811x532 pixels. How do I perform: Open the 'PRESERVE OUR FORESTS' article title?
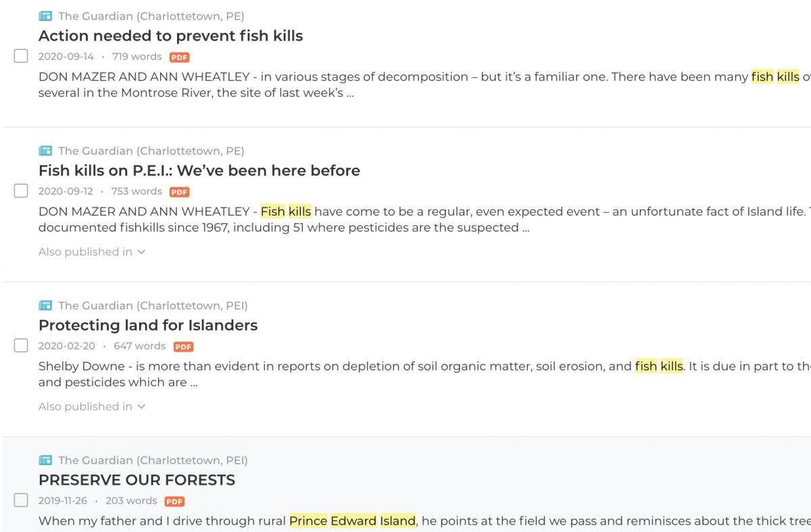coord(137,480)
